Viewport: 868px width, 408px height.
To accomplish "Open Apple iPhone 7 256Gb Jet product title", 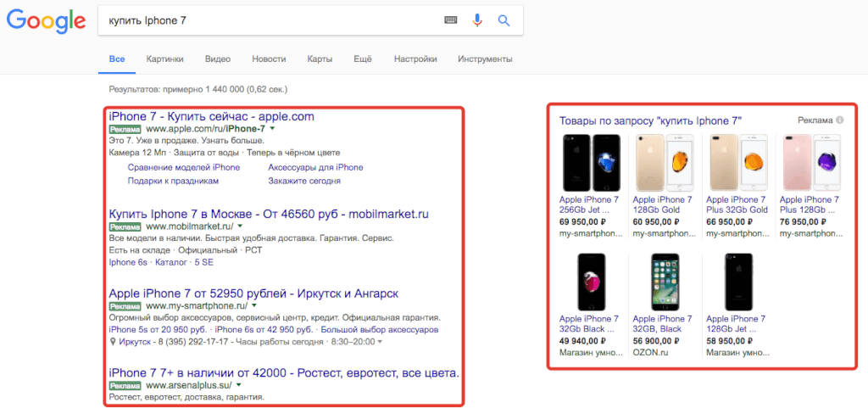I will (589, 204).
